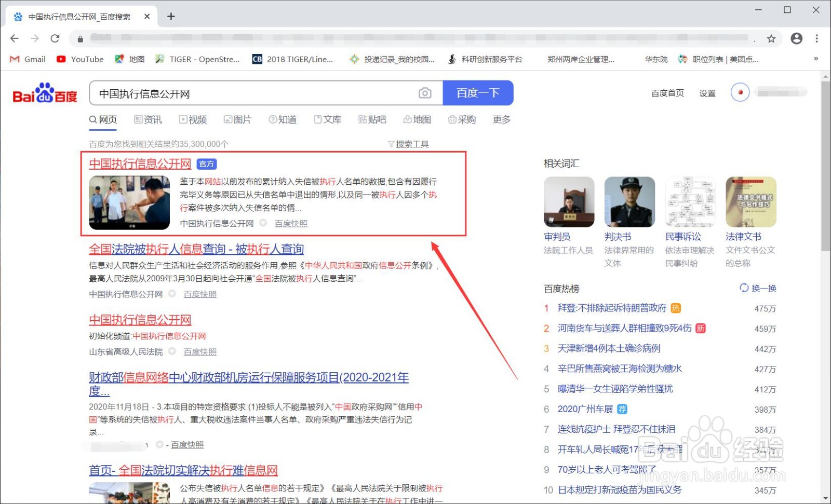
Task: Show more bookmarks with the chevron
Action: pyautogui.click(x=816, y=59)
